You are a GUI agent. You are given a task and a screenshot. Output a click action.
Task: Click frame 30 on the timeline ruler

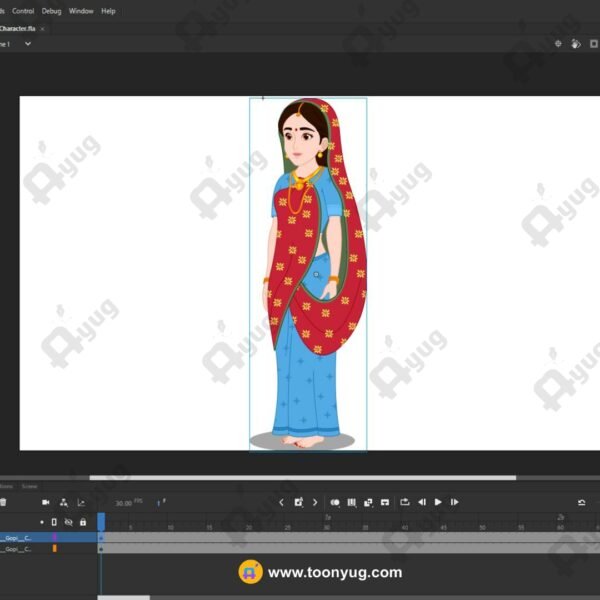(x=326, y=527)
